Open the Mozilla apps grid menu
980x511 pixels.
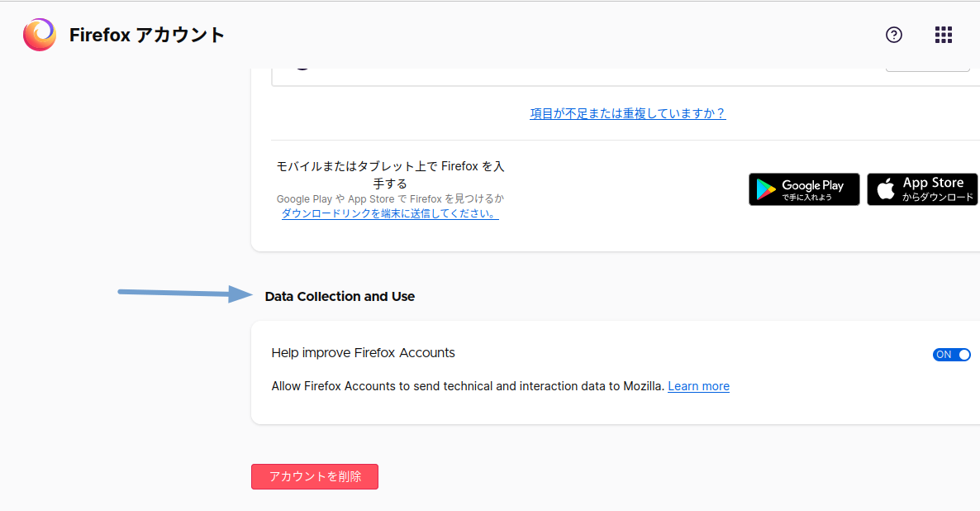click(943, 35)
